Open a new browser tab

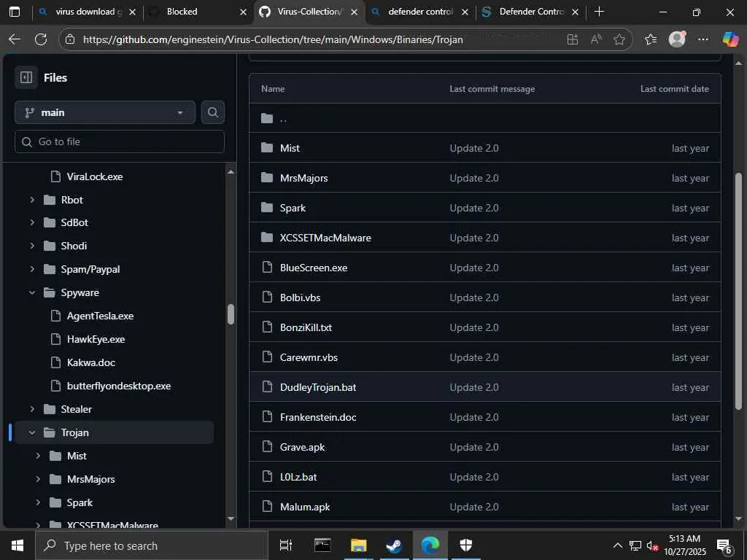(600, 12)
